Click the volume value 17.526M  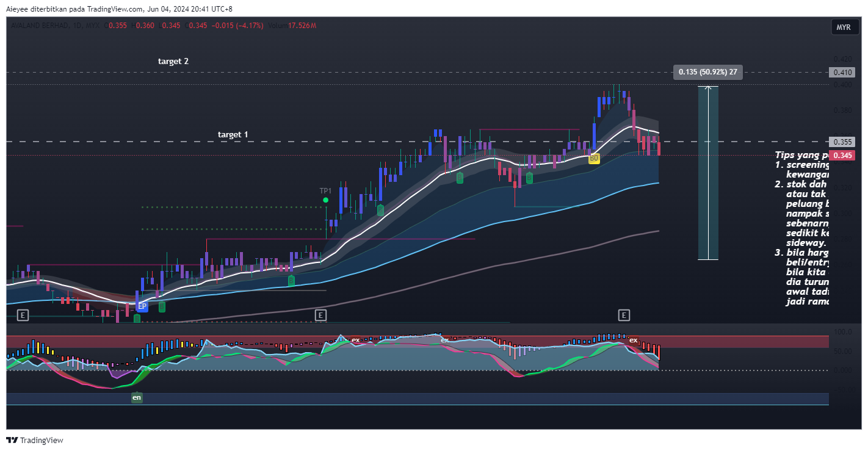tap(302, 26)
